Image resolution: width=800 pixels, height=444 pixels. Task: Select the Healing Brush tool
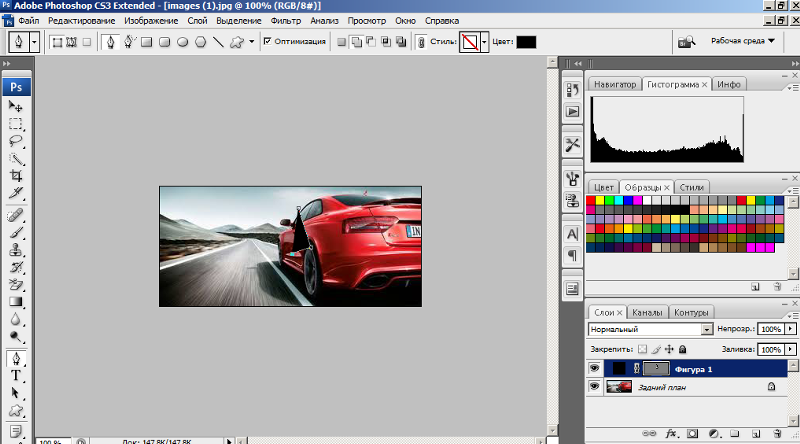click(16, 215)
